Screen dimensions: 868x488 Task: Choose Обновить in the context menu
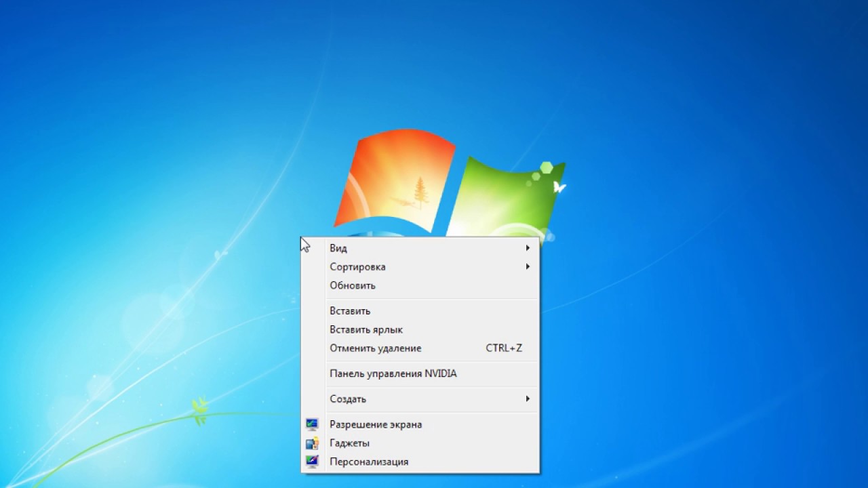pos(420,285)
